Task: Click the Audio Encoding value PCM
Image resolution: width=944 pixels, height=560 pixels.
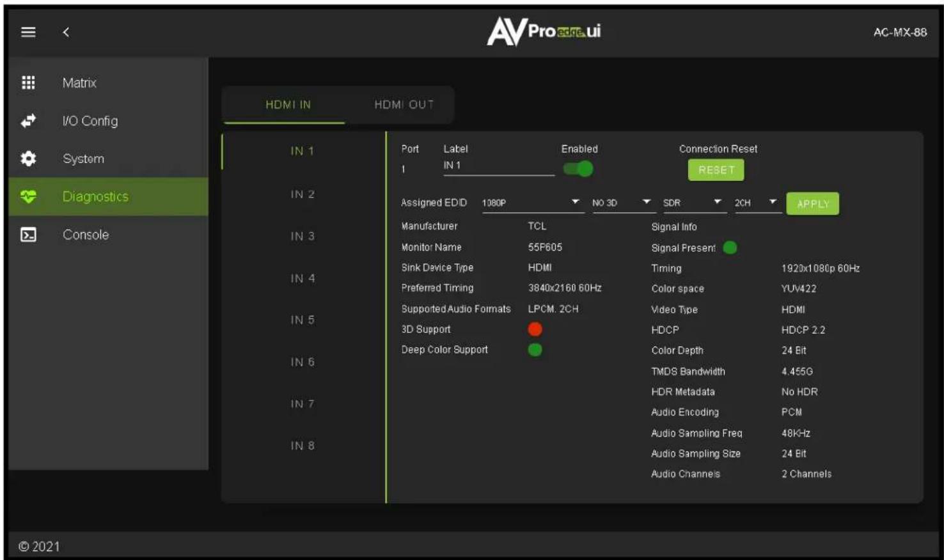Action: [792, 412]
